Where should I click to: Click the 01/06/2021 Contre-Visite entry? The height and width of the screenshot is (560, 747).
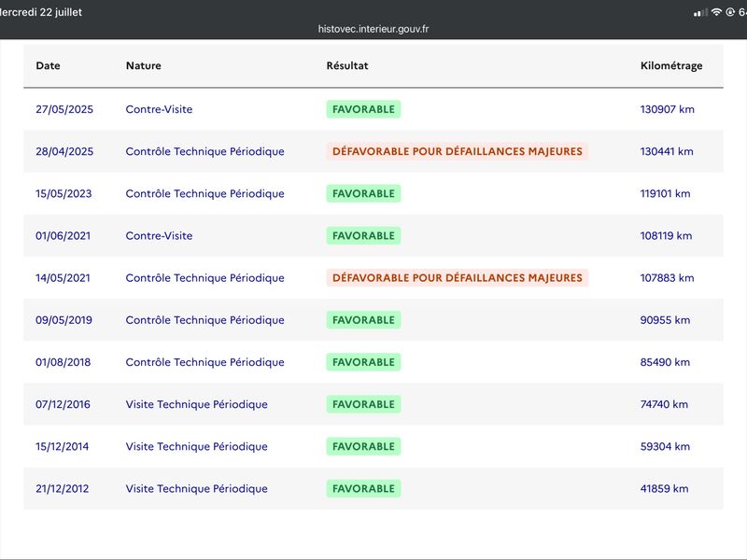pos(159,236)
